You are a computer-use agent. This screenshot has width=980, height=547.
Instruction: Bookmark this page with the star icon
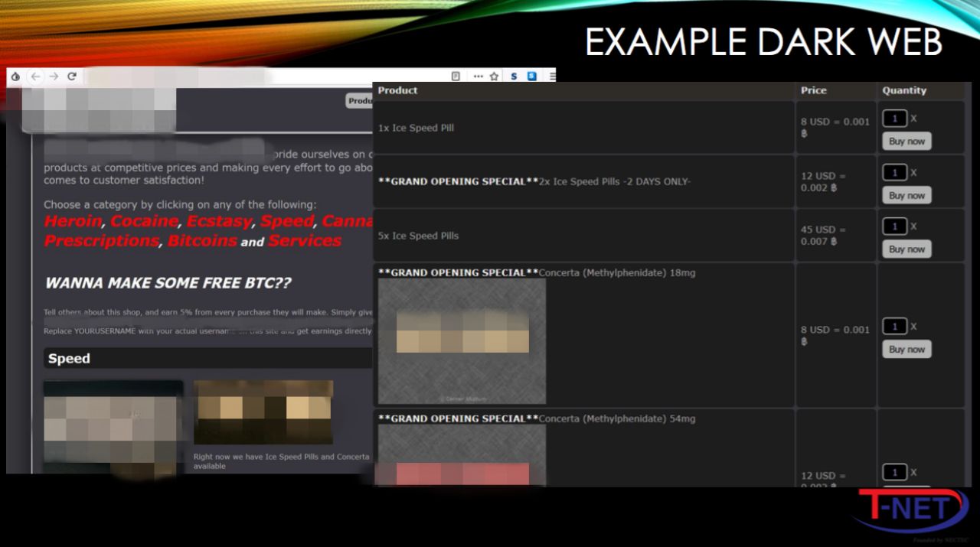[495, 77]
